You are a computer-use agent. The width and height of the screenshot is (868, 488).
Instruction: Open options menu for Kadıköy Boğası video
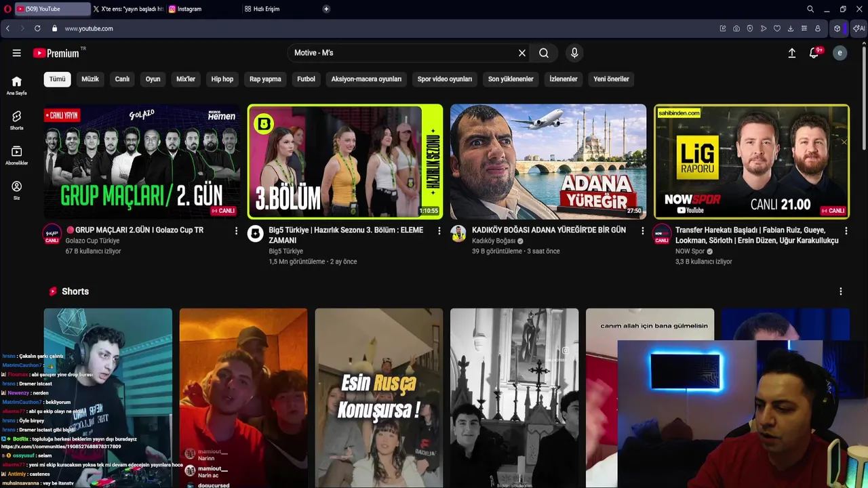point(642,231)
